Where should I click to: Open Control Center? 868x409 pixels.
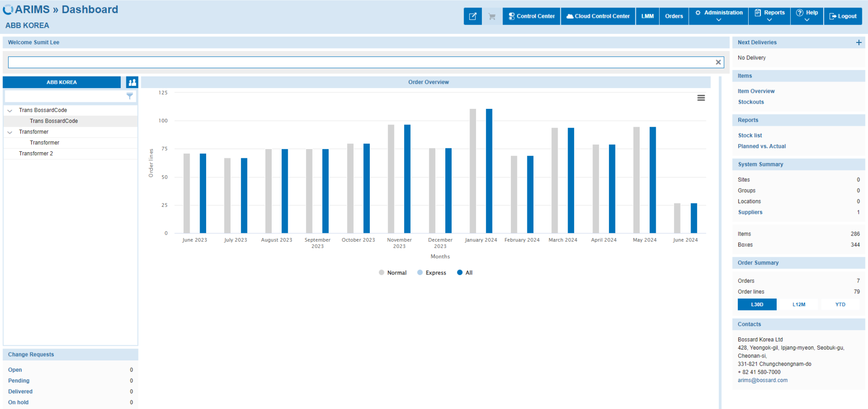tap(531, 16)
